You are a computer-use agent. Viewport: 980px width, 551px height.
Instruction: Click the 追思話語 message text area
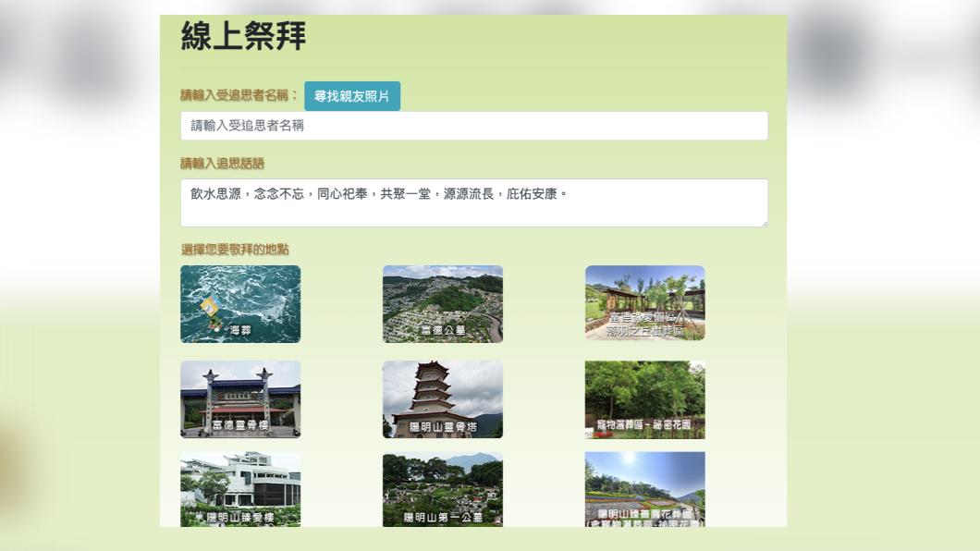point(473,203)
